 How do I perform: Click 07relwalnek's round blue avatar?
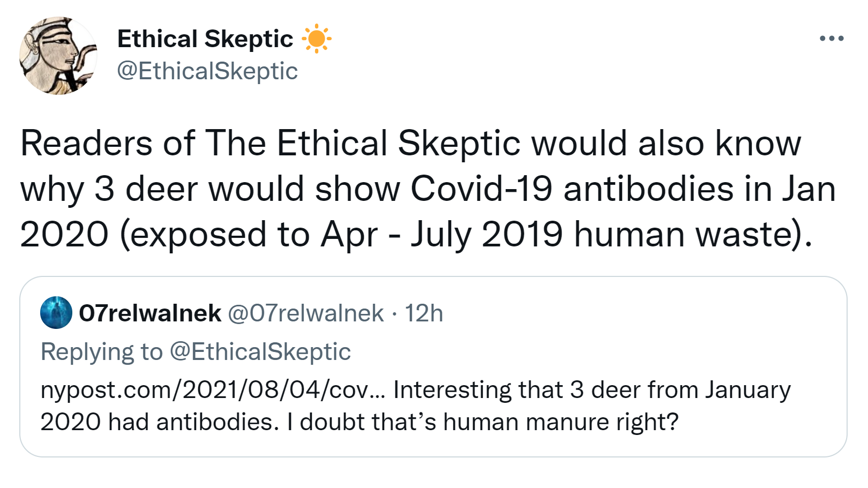(56, 312)
